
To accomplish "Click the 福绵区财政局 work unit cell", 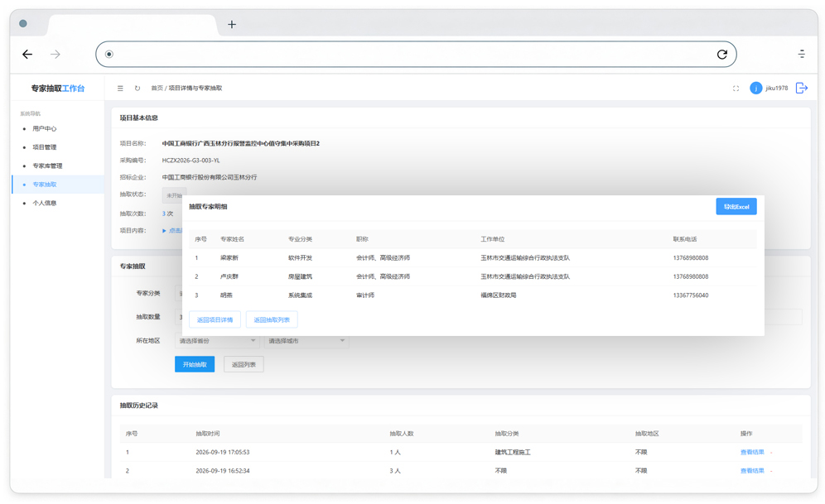I will tap(499, 295).
